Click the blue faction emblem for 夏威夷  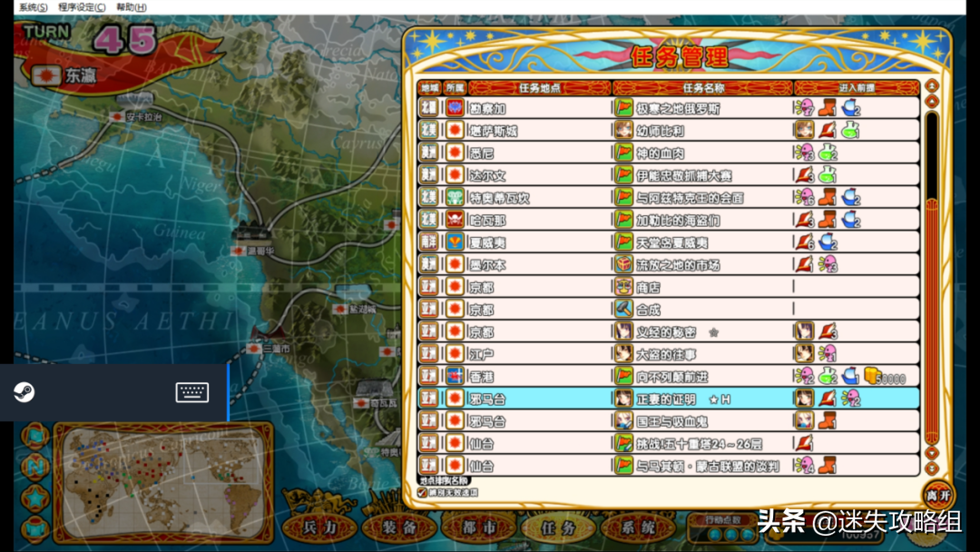pos(455,242)
